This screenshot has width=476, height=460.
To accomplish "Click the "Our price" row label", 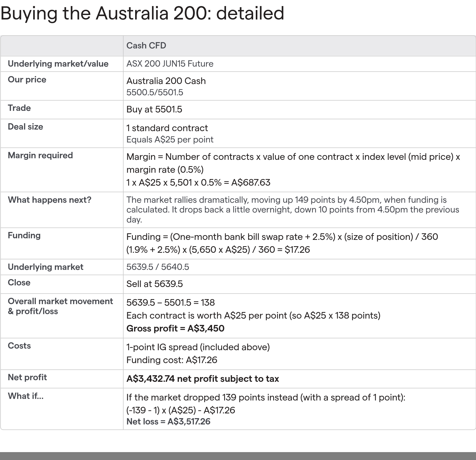I will [x=27, y=80].
